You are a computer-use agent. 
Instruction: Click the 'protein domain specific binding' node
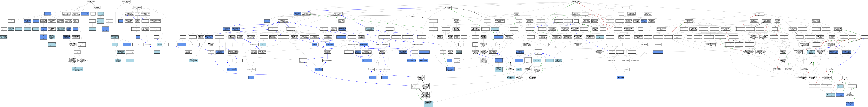pos(61,21)
